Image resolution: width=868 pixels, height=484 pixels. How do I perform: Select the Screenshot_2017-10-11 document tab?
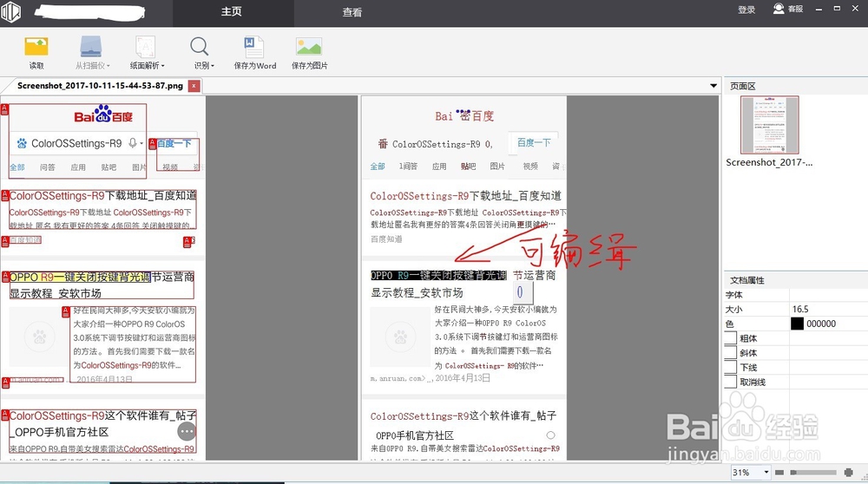click(100, 86)
